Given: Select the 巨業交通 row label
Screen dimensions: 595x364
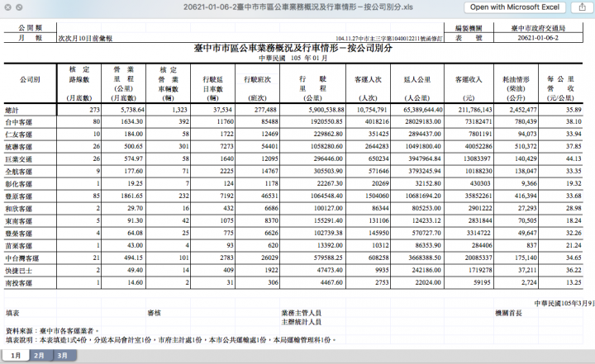Looking at the screenshot, I should [x=18, y=159].
